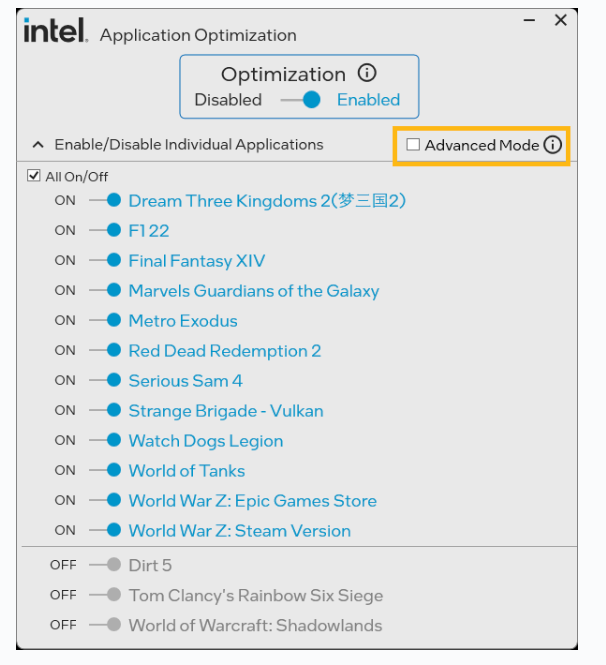This screenshot has width=606, height=665.
Task: Click Serious Sam 4 application name
Action: tap(186, 381)
